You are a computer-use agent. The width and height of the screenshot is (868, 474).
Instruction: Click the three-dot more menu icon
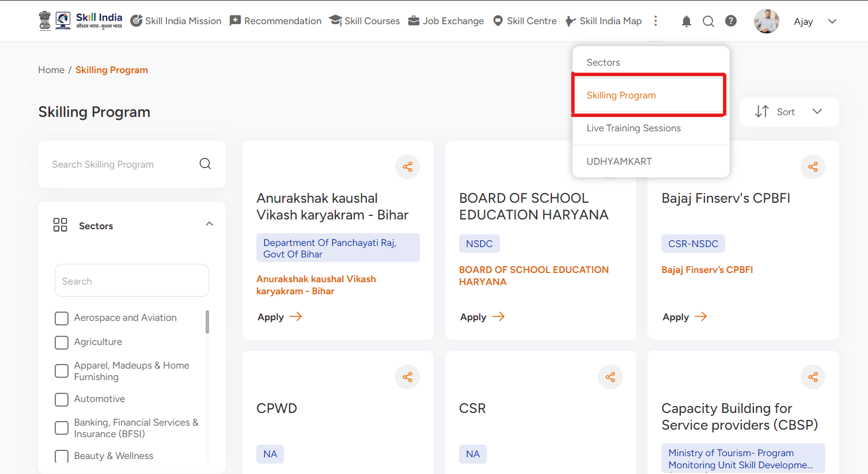pyautogui.click(x=655, y=21)
